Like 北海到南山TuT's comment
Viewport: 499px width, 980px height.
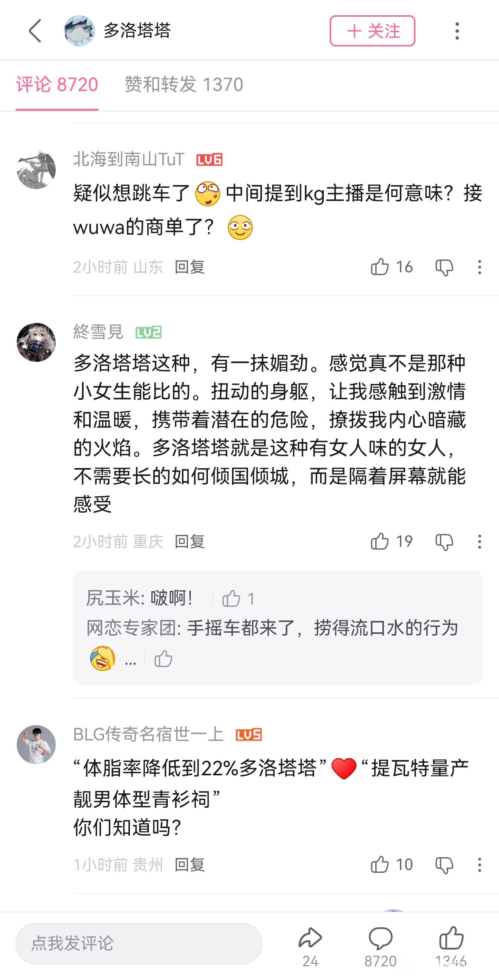coord(380,267)
